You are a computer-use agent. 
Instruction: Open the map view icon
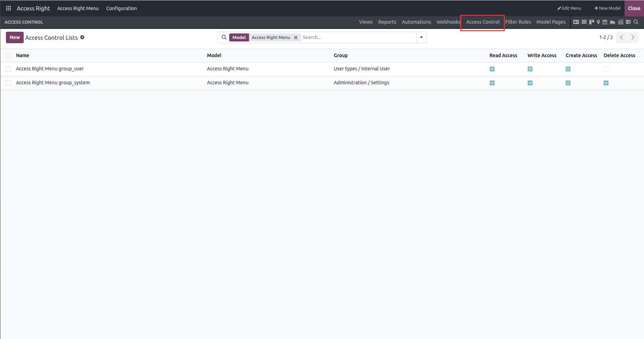click(x=598, y=22)
